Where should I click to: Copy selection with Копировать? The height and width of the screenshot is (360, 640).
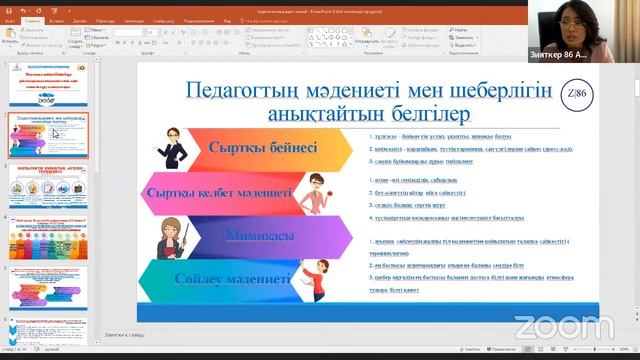[34, 38]
